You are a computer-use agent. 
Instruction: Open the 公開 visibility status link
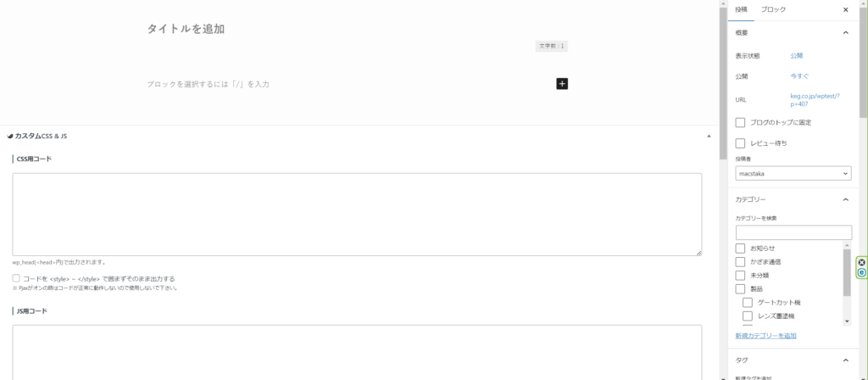pyautogui.click(x=797, y=55)
